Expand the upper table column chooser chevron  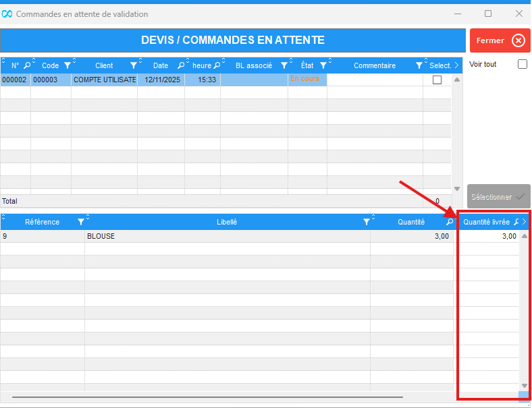[x=456, y=65]
